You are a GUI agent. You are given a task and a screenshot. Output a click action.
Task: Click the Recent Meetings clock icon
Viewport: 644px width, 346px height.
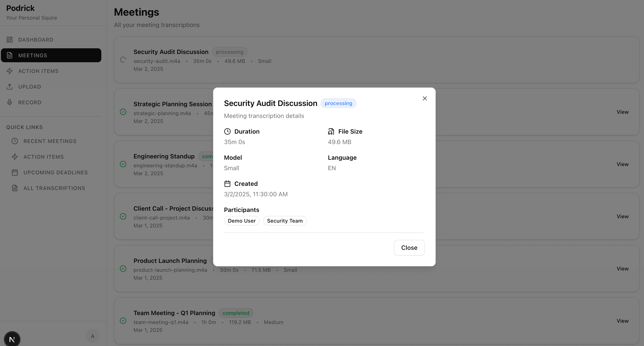(x=15, y=141)
